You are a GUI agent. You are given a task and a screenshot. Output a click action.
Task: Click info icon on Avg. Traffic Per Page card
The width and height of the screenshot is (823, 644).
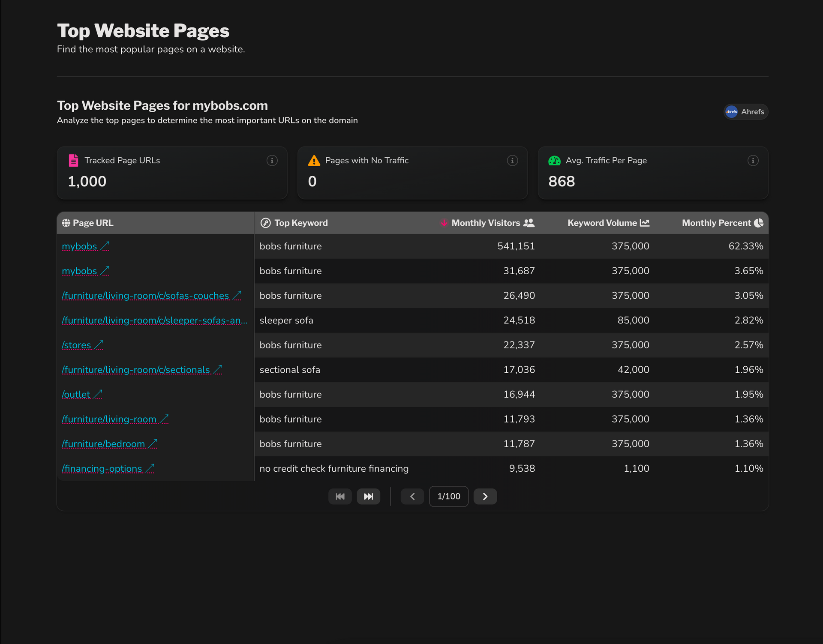[753, 161]
